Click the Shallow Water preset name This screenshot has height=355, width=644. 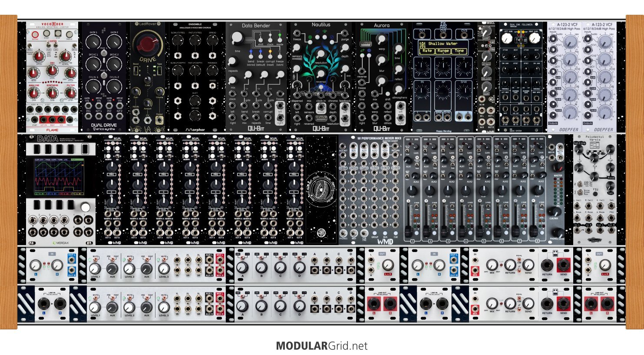(x=443, y=44)
